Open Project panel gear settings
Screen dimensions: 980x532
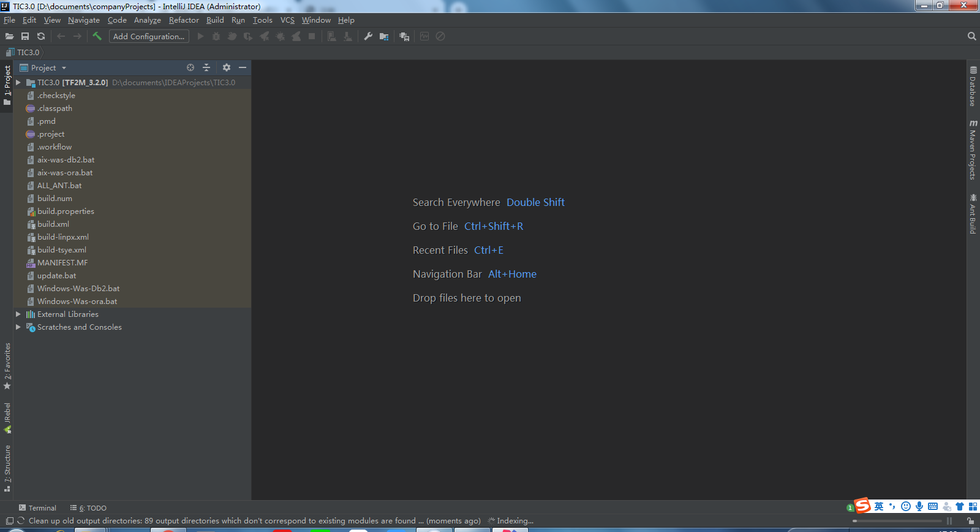click(227, 67)
